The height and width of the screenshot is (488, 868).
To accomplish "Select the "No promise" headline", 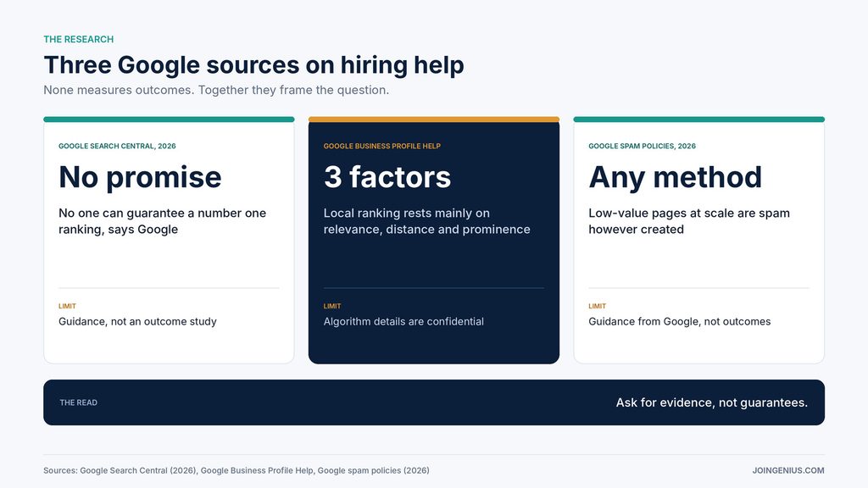I will (x=140, y=177).
